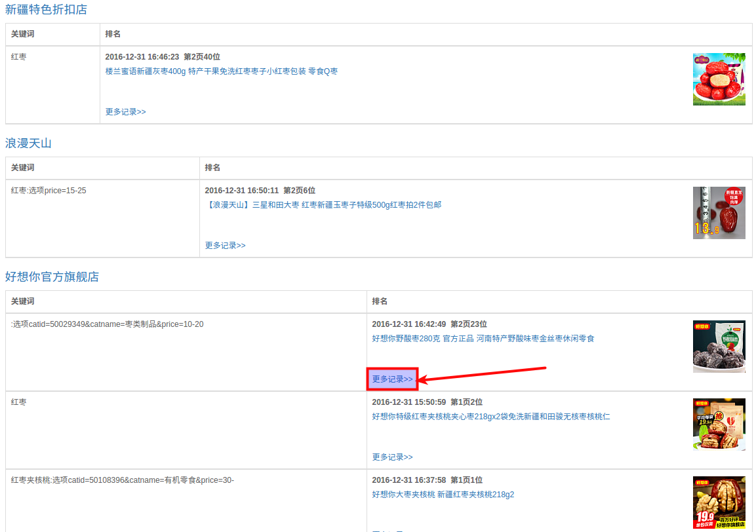This screenshot has height=532, width=756.
Task: Select keyword :选项catid=50029349 枣类制品
Action: [x=107, y=324]
